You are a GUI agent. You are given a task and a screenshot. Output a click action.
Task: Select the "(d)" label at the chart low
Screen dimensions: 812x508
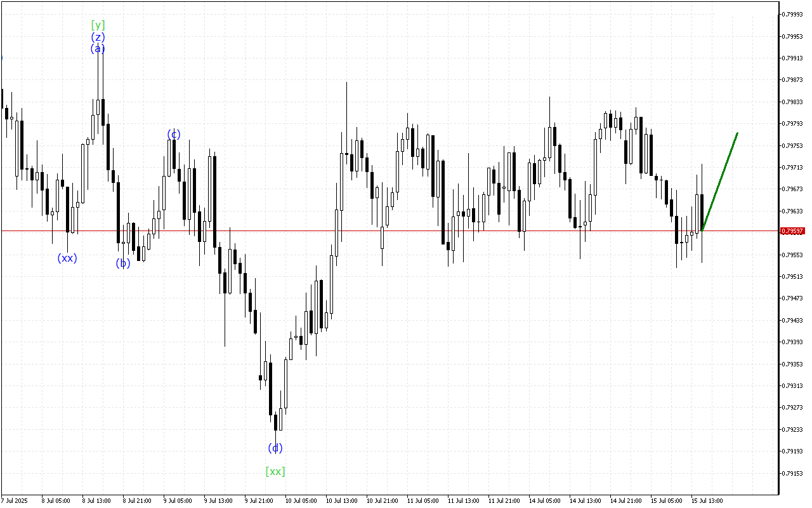tap(275, 448)
